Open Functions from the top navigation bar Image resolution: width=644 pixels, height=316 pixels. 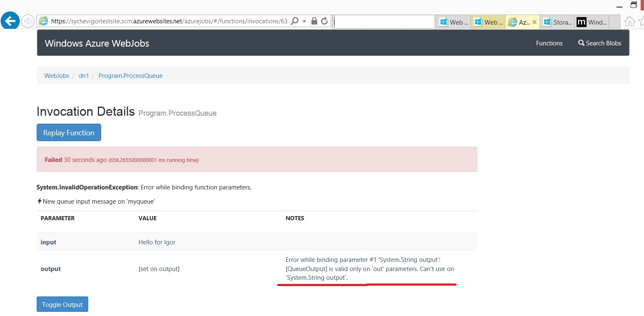[x=549, y=43]
